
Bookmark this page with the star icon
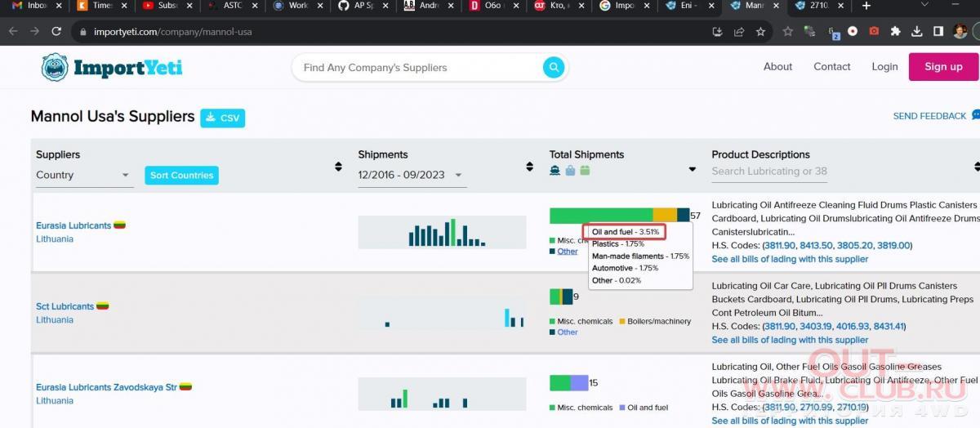pos(760,32)
